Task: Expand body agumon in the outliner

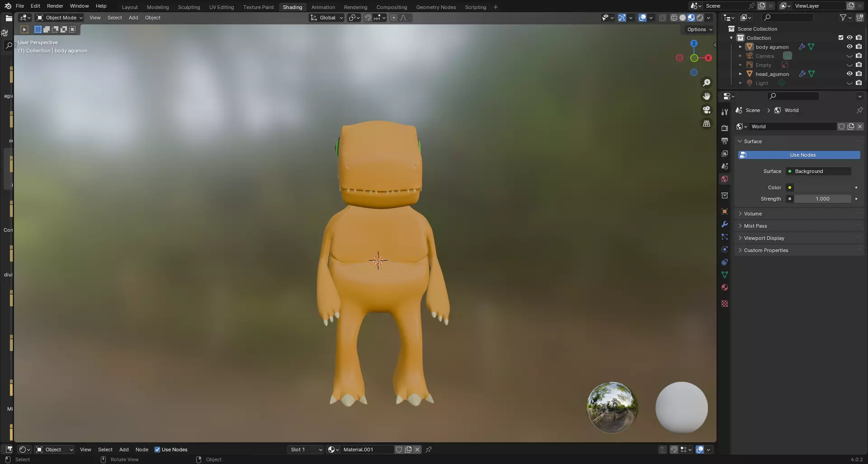Action: (x=740, y=47)
